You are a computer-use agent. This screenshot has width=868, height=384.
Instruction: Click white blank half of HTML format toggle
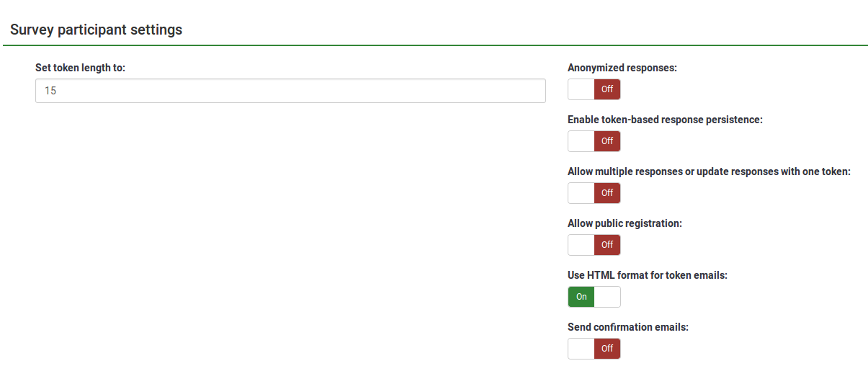[607, 297]
